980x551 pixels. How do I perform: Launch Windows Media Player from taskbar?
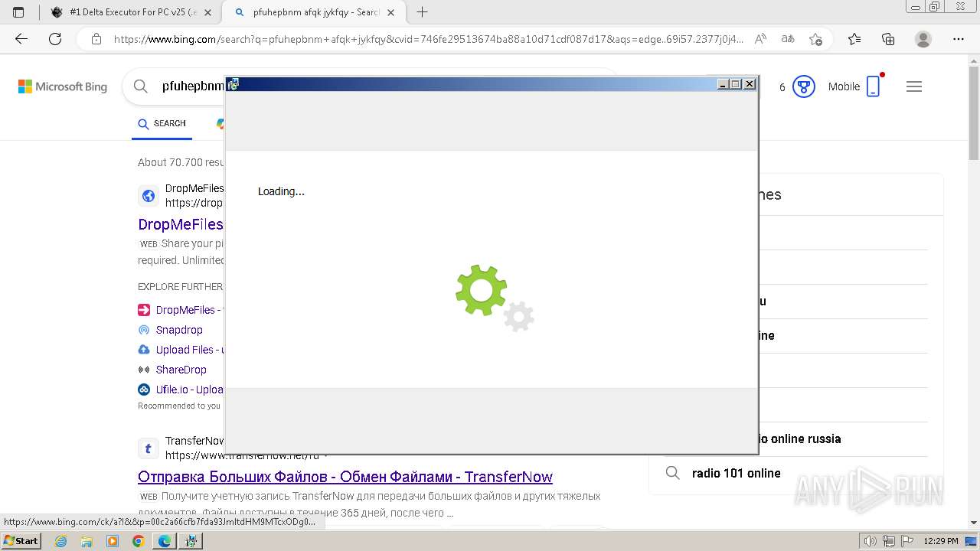click(113, 541)
